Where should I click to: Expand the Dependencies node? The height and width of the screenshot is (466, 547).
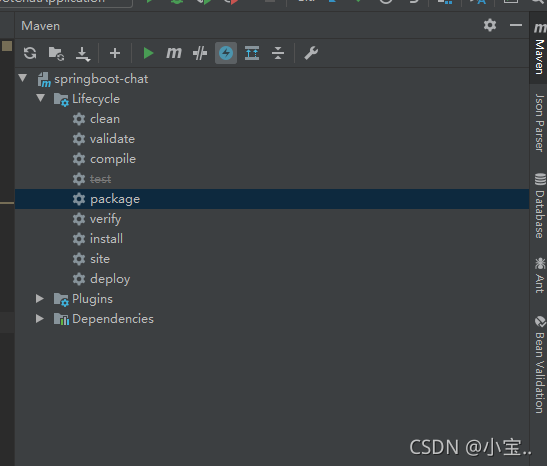pyautogui.click(x=40, y=318)
